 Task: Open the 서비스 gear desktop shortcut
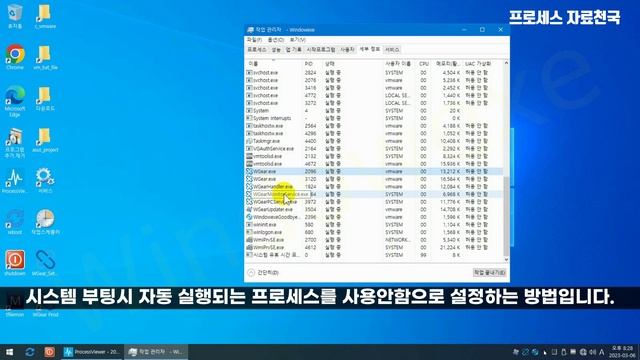(45, 180)
